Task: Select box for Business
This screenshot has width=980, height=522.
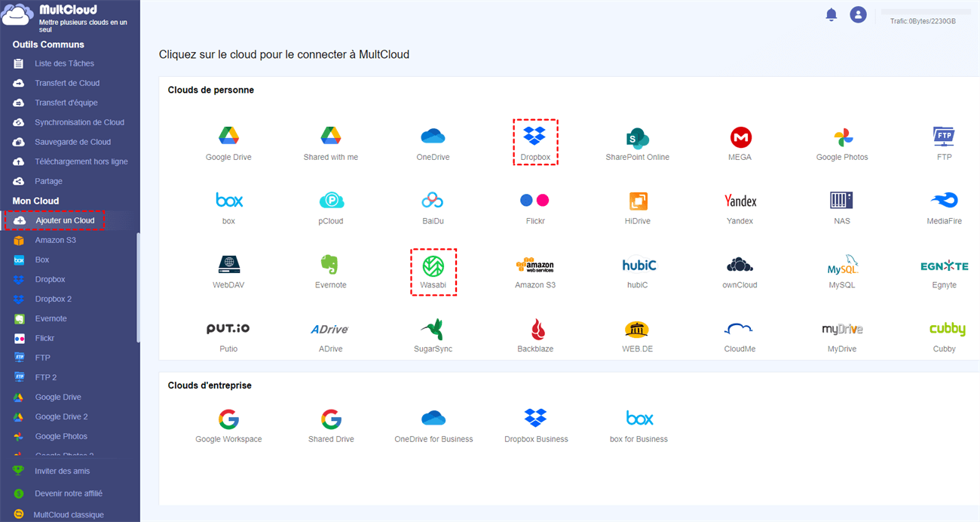Action: 639,418
